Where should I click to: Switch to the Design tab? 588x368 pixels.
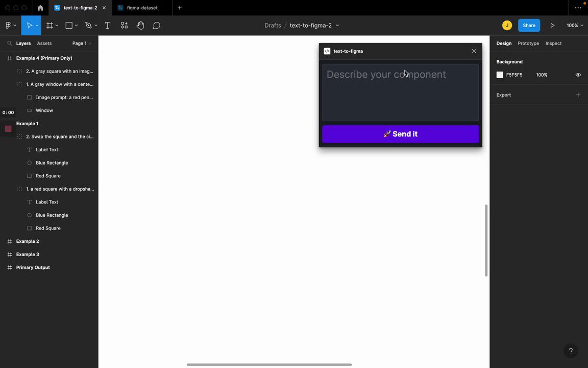click(x=504, y=43)
